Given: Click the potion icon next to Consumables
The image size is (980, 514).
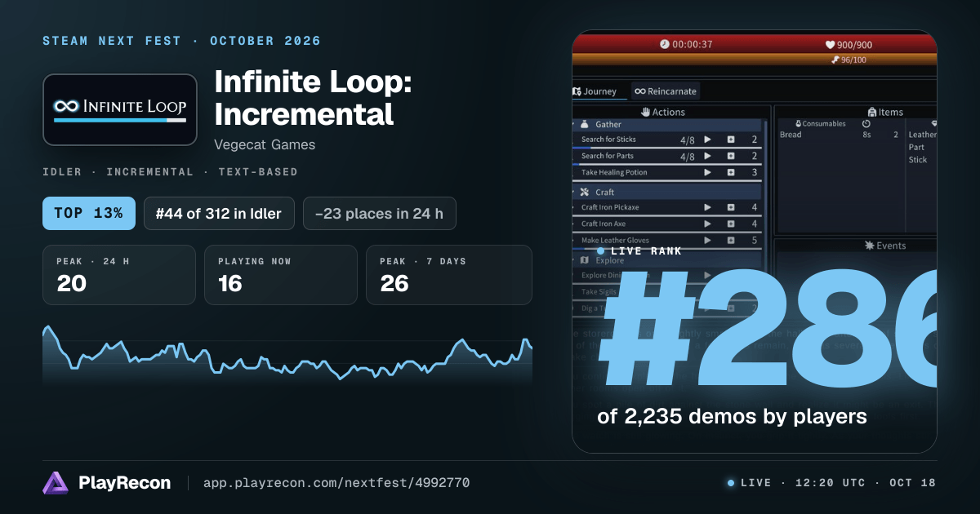Looking at the screenshot, I should [799, 124].
